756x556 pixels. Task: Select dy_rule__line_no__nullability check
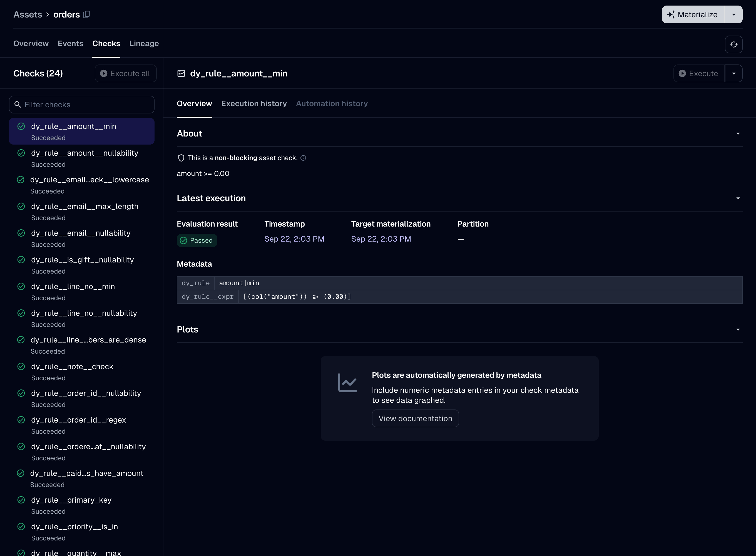click(x=82, y=318)
